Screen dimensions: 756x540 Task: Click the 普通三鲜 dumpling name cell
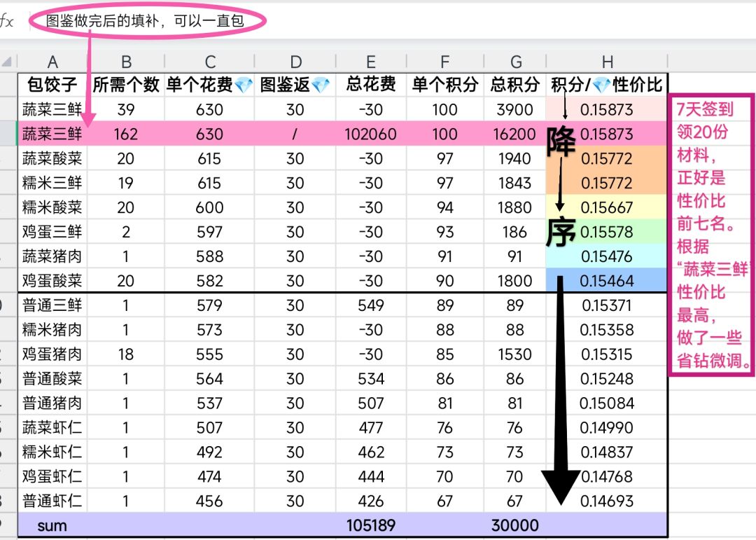tap(52, 305)
